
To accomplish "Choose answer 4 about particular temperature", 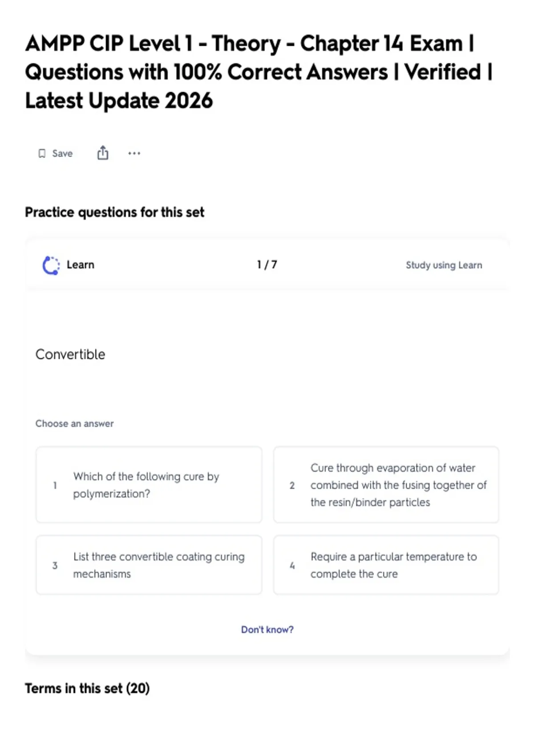I will (386, 565).
